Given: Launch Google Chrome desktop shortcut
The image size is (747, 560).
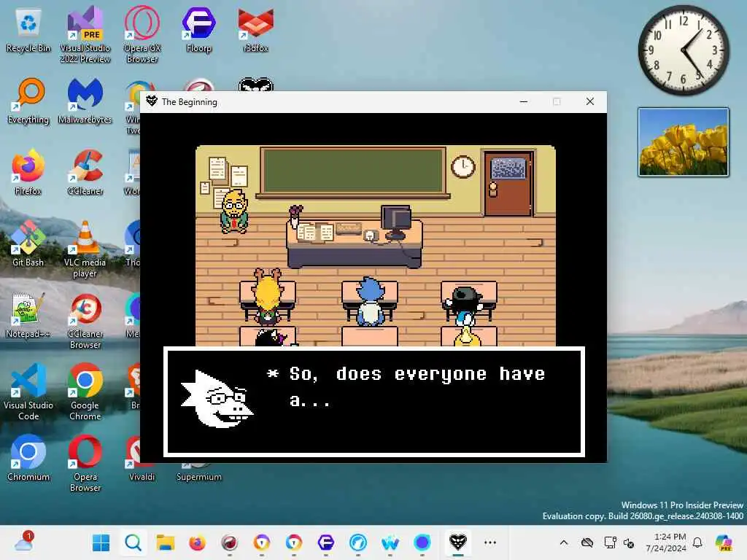Looking at the screenshot, I should click(x=85, y=392).
